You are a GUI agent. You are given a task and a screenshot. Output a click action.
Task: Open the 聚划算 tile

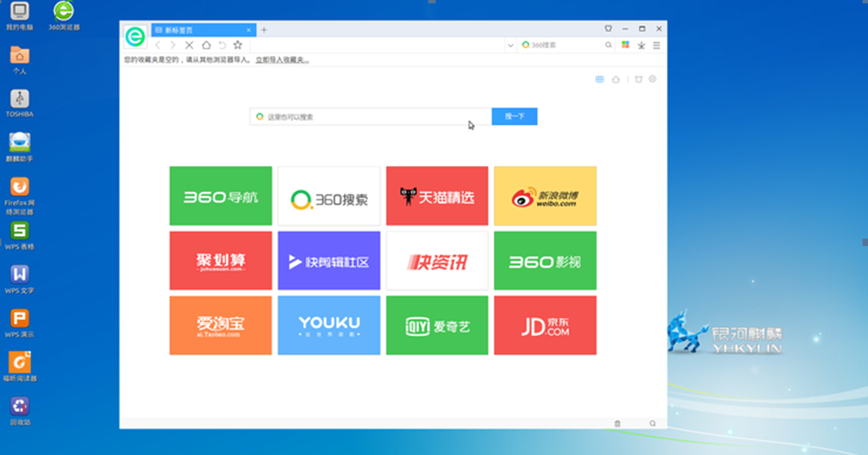[x=221, y=261]
